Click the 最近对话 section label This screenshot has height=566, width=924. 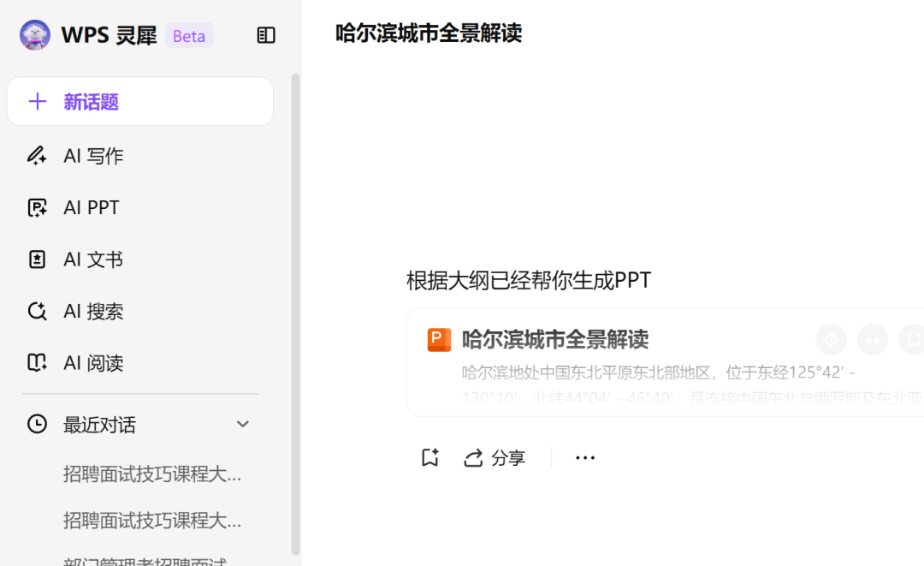(99, 425)
